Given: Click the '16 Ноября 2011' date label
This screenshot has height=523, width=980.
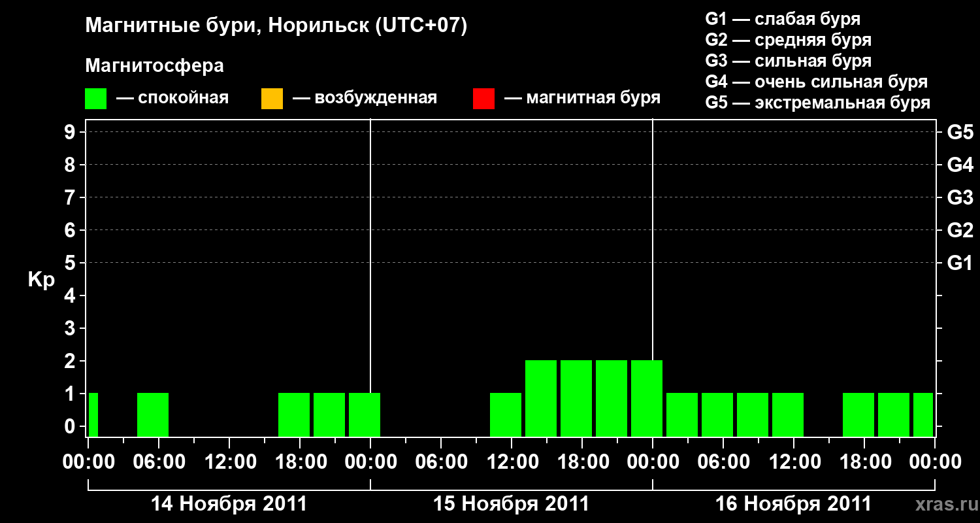Looking at the screenshot, I should 793,504.
